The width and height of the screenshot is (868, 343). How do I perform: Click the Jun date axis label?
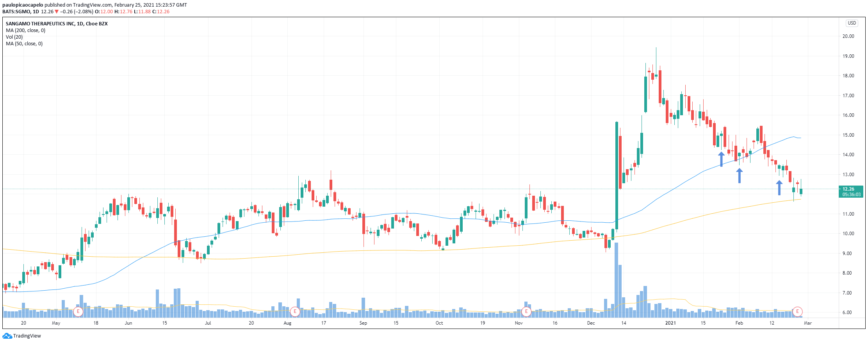tap(128, 323)
